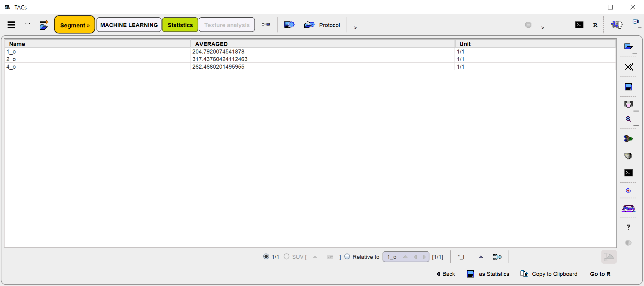Select the 2_o row name cell

point(98,59)
